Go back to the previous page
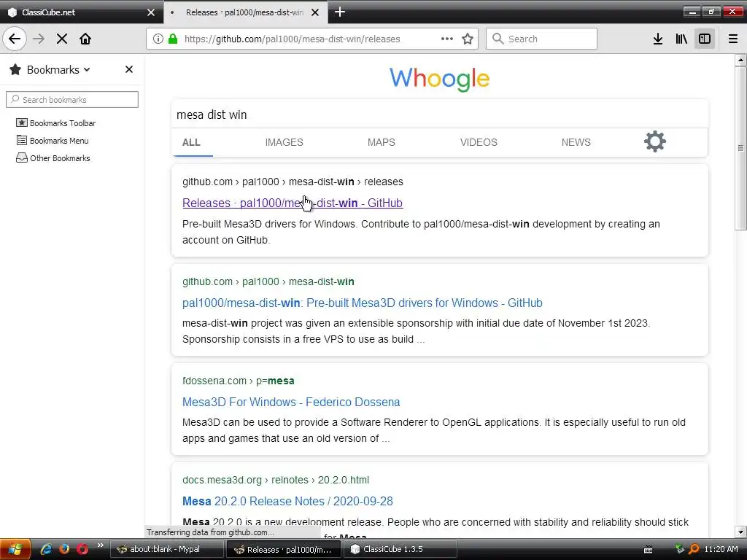 [x=15, y=39]
